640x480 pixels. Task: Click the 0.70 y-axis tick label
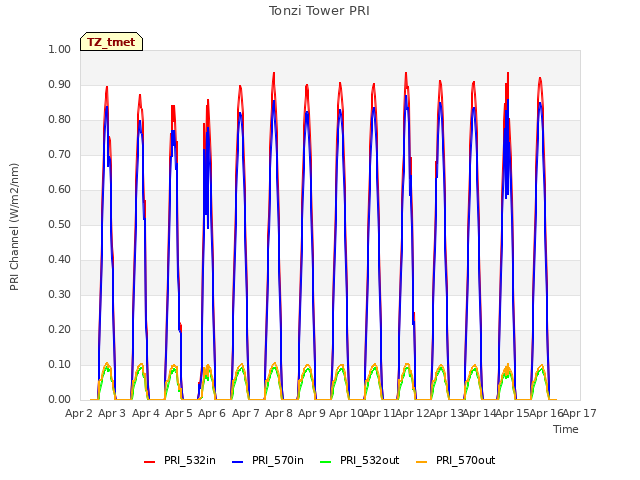60,155
